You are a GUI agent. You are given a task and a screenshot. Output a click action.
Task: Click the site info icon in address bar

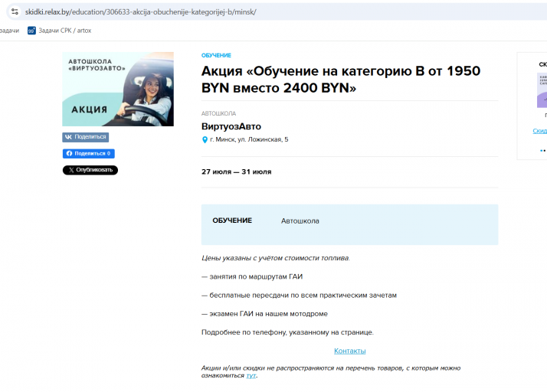(x=15, y=11)
